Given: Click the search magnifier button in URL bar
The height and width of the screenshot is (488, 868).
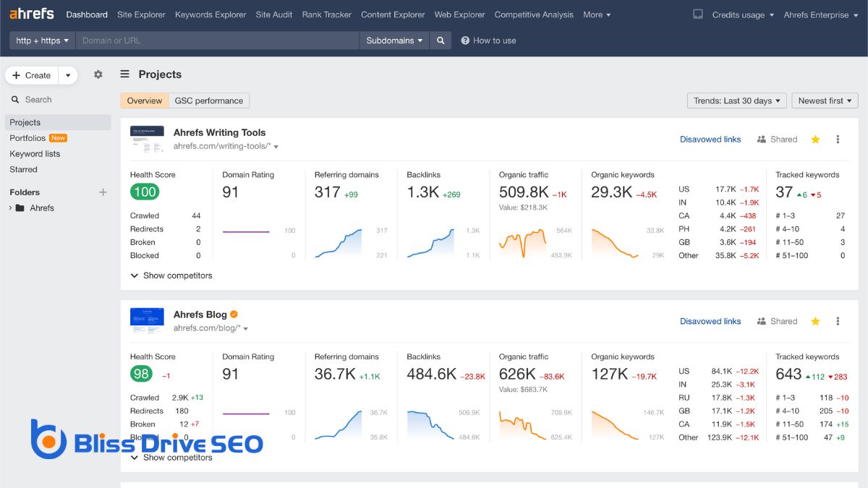Looking at the screenshot, I should 440,40.
